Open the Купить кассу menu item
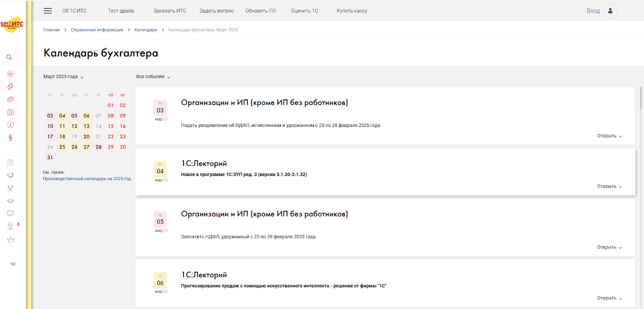644x309 pixels. coord(352,11)
